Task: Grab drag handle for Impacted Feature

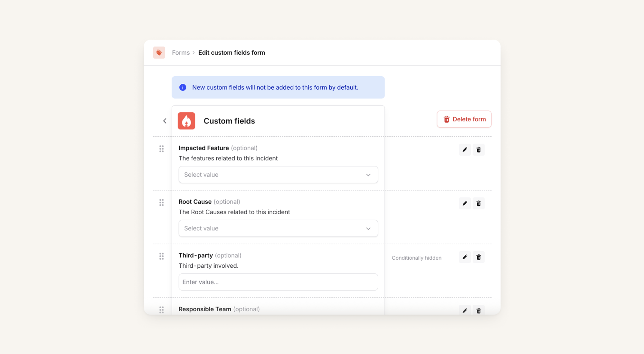Action: click(161, 149)
